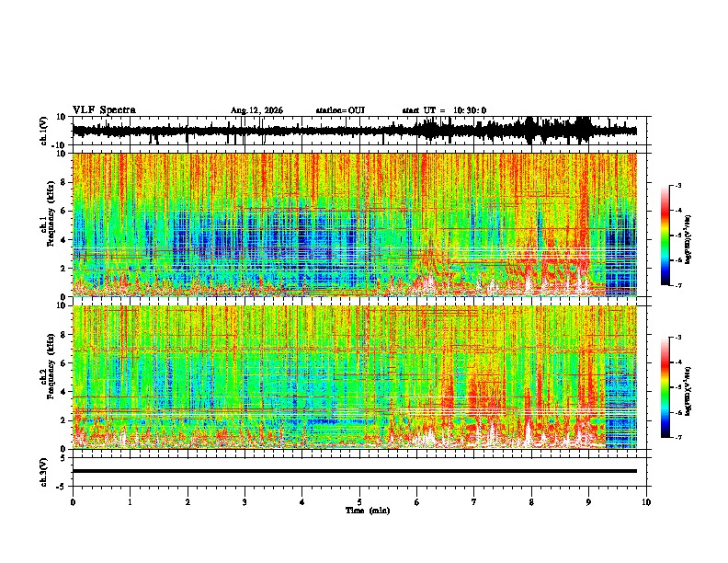728x563 pixels.
Task: Click time axis tick '10'
Action: click(x=646, y=502)
